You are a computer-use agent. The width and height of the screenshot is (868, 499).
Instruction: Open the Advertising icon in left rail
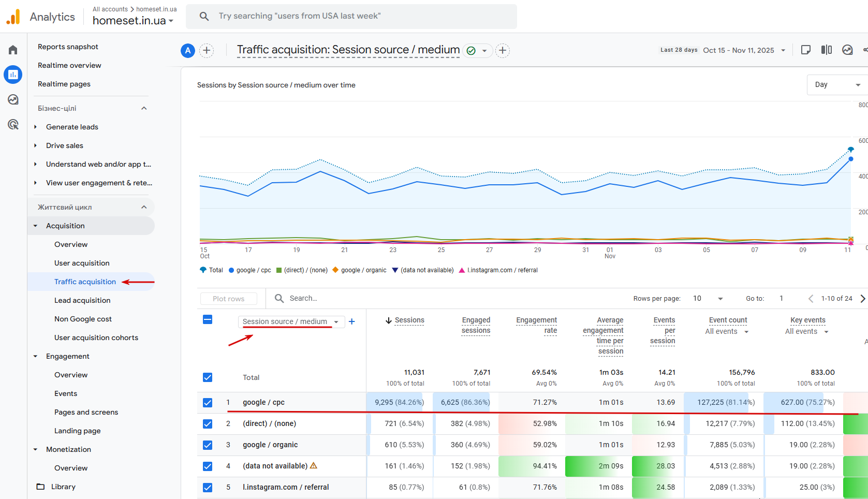13,124
